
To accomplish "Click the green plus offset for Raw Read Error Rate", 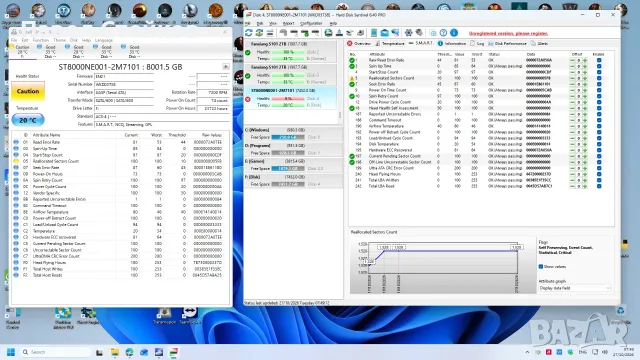I will pyautogui.click(x=585, y=60).
